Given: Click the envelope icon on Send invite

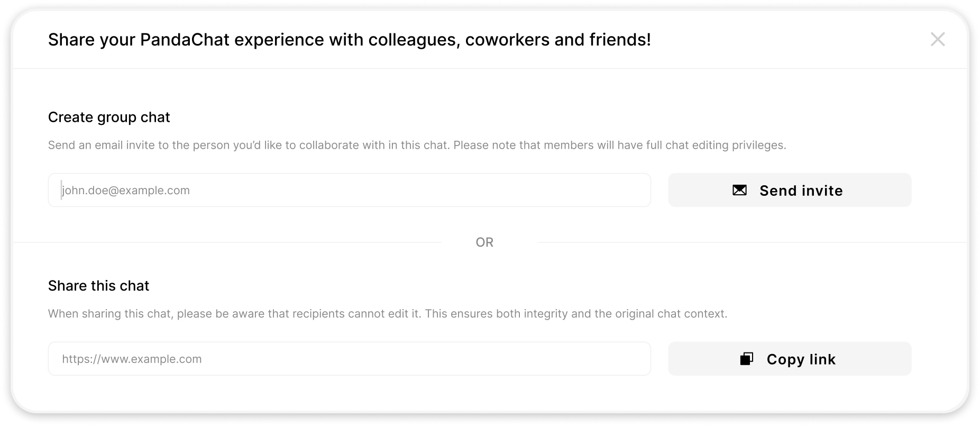Looking at the screenshot, I should [739, 190].
